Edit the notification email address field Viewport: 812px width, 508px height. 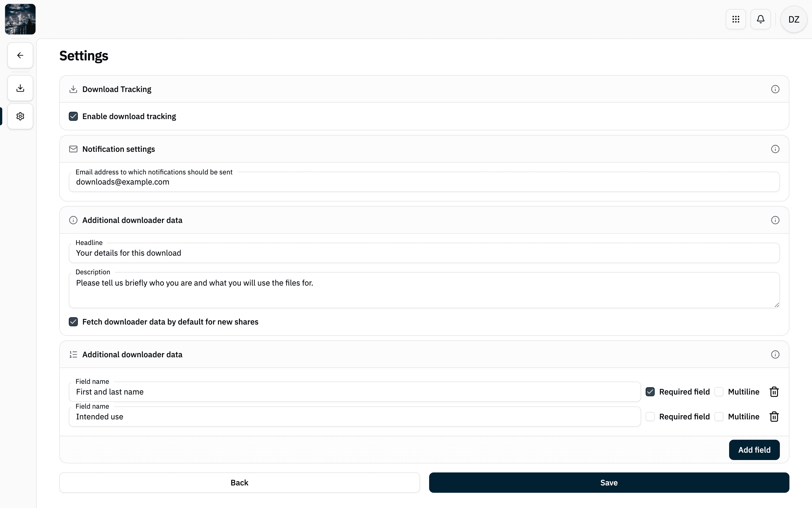pyautogui.click(x=424, y=182)
